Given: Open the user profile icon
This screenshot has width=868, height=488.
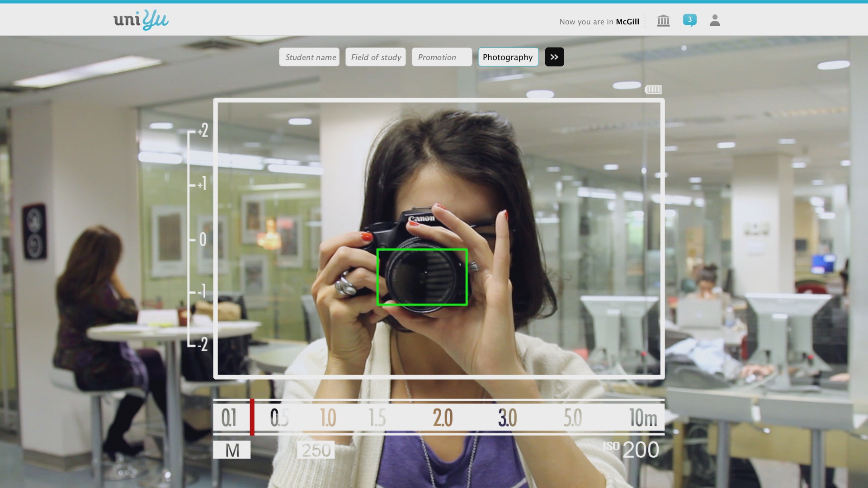Looking at the screenshot, I should point(715,20).
